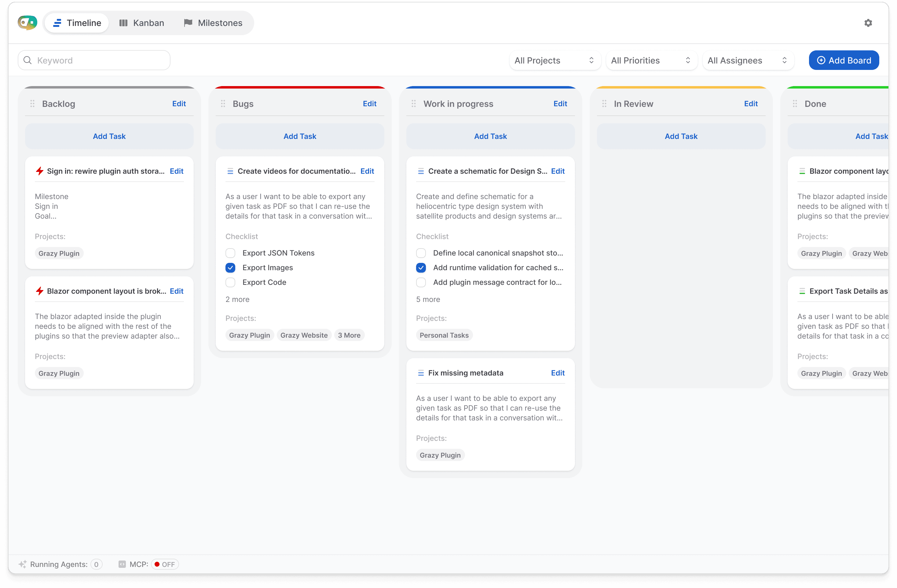Expand 5 more checklist items
This screenshot has width=897, height=588.
point(428,299)
